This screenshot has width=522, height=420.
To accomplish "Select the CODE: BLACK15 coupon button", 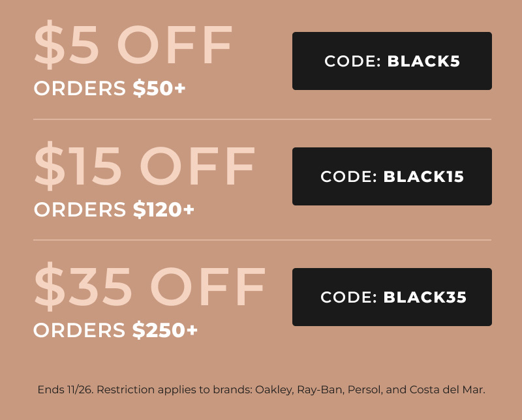I will (x=392, y=176).
